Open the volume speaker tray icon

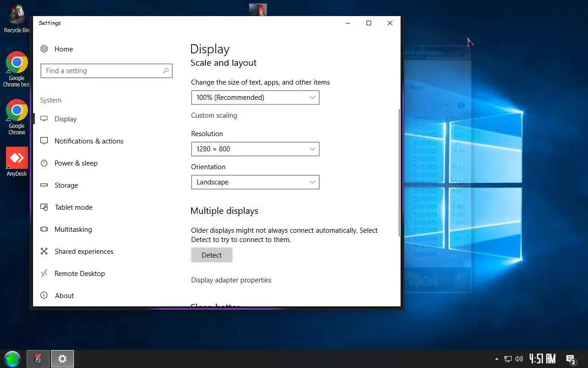point(519,359)
